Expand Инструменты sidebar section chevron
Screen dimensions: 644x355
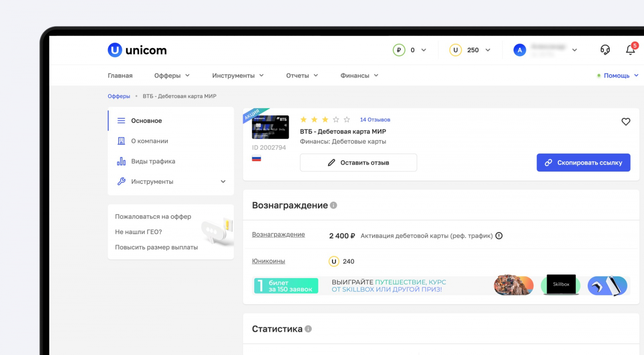pyautogui.click(x=223, y=181)
